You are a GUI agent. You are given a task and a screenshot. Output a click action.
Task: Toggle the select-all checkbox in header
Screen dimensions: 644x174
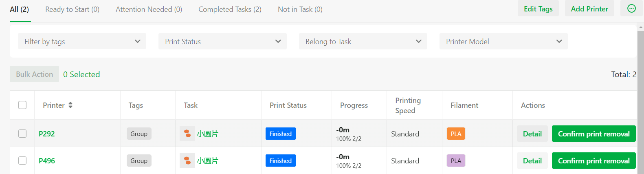(x=22, y=105)
